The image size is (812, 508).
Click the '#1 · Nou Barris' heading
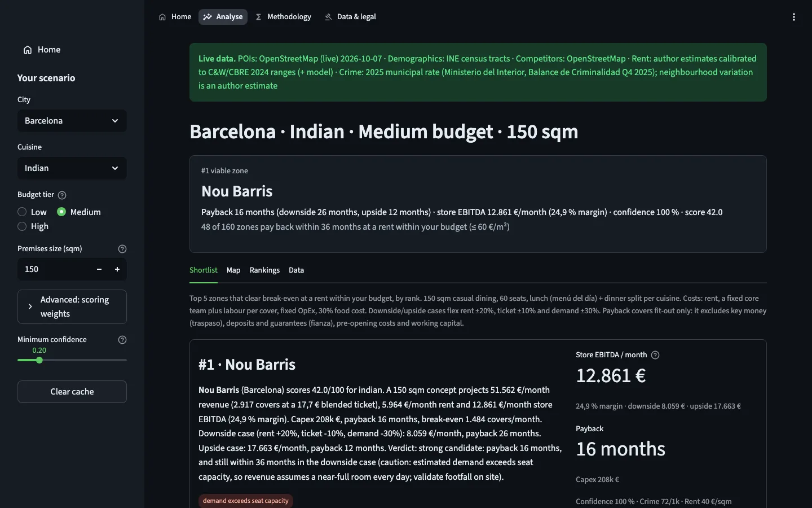[247, 365]
